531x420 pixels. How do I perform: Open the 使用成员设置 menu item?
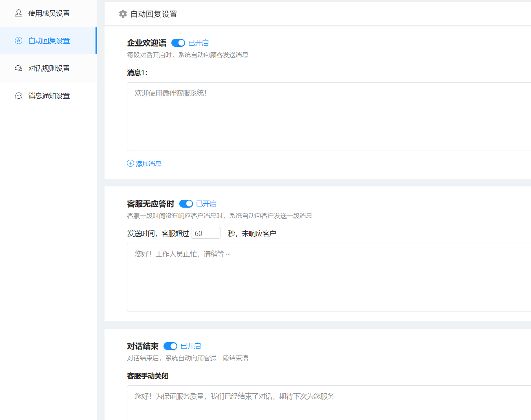point(48,13)
